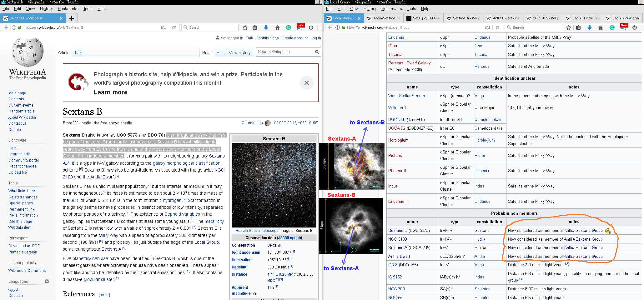Image resolution: width=644 pixels, height=300 pixels.
Task: Open the library icon in Sextans B window
Action: 255,27
